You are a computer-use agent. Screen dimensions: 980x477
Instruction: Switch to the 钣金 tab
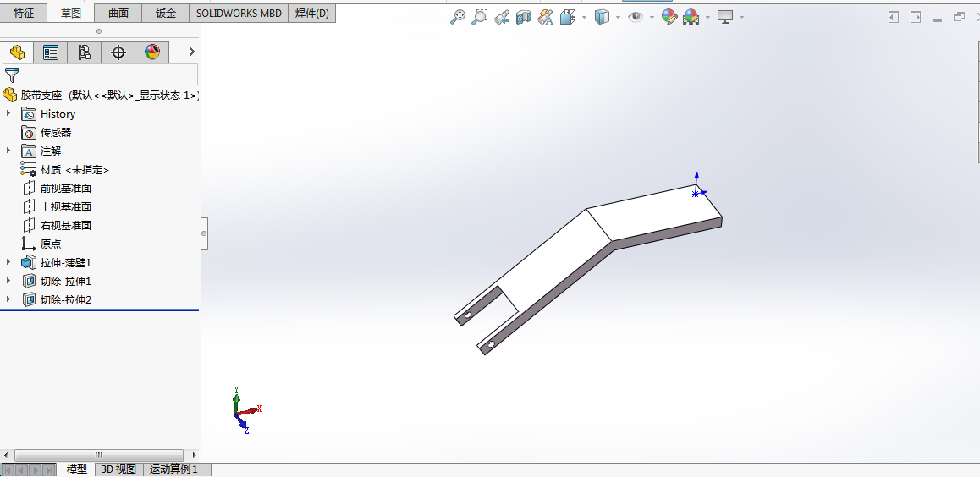[166, 14]
